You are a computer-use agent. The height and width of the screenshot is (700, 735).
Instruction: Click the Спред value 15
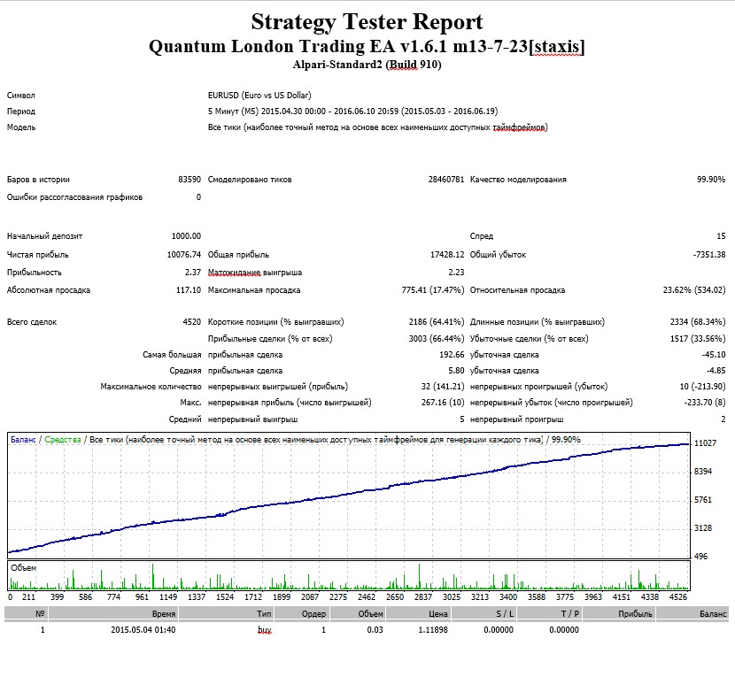click(x=721, y=236)
